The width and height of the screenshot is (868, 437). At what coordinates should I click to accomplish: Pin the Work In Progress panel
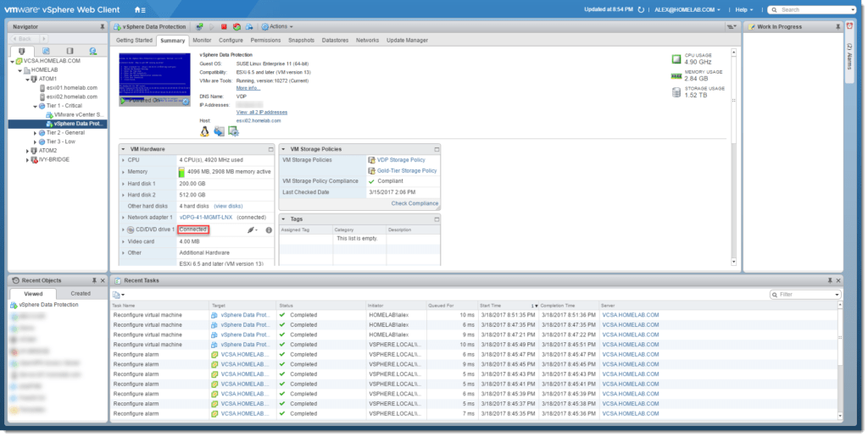click(x=837, y=26)
